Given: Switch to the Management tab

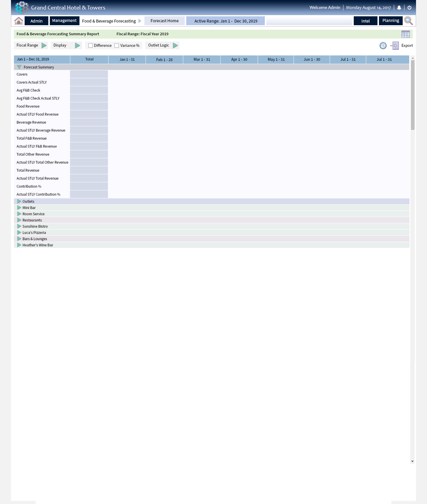Looking at the screenshot, I should (64, 21).
